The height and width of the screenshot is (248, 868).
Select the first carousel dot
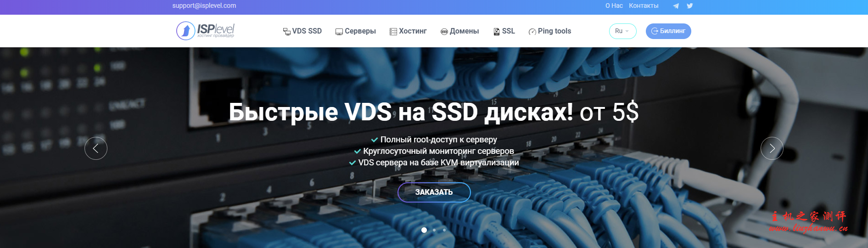pyautogui.click(x=424, y=230)
